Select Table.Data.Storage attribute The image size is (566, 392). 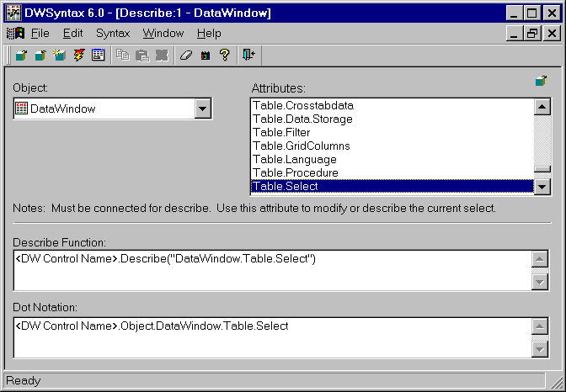coord(392,119)
